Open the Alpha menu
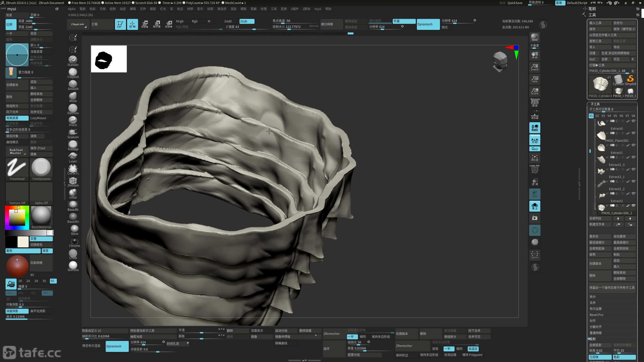This screenshot has height=362, width=644. (x=71, y=9)
